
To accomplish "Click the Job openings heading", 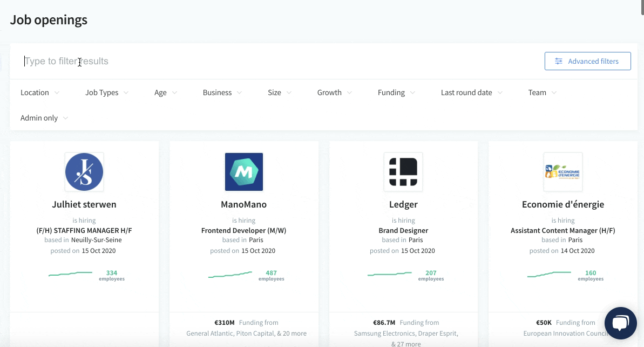I will 49,20.
